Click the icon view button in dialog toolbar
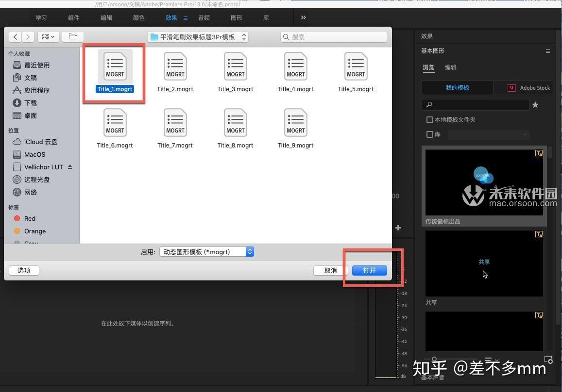 pos(45,36)
